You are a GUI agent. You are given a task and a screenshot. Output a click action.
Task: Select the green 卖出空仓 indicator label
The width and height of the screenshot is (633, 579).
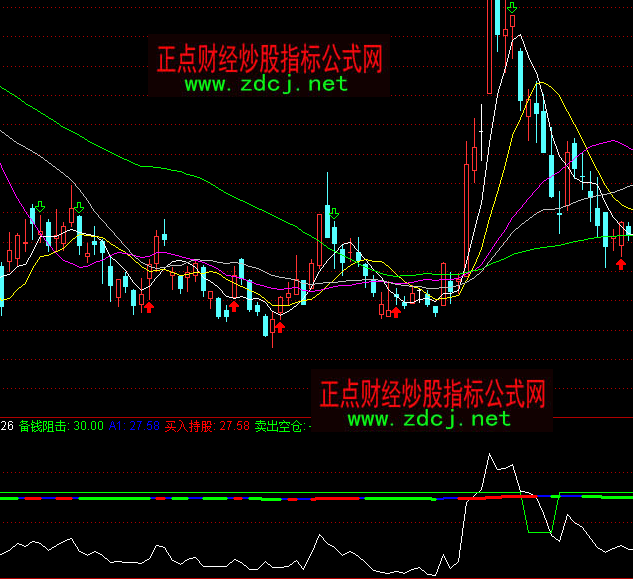280,426
